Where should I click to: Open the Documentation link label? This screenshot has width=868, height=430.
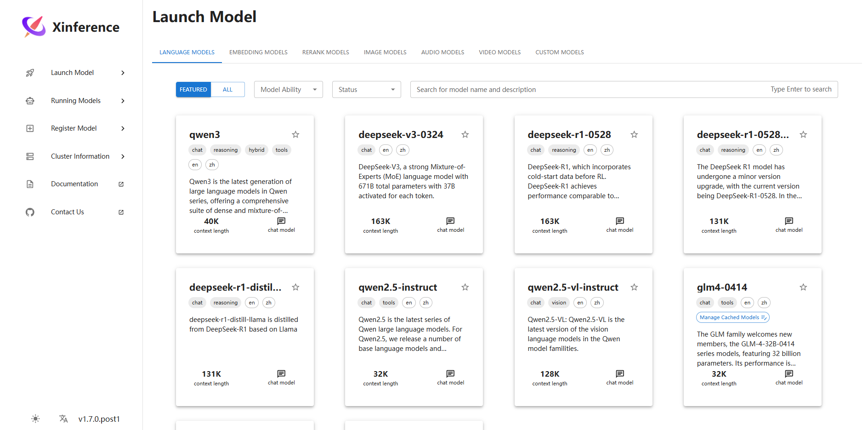coord(74,184)
